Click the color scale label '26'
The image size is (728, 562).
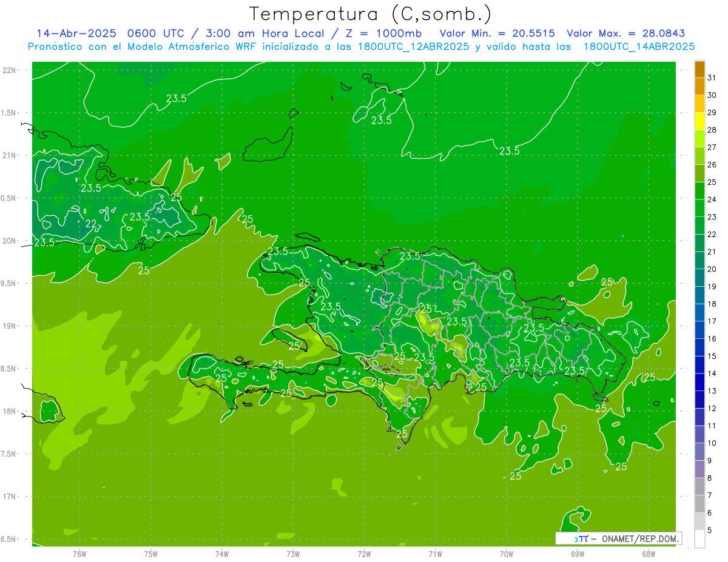pos(712,165)
